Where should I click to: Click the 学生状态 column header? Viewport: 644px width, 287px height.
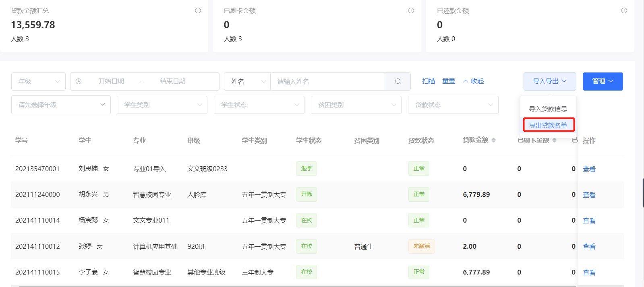(309, 140)
